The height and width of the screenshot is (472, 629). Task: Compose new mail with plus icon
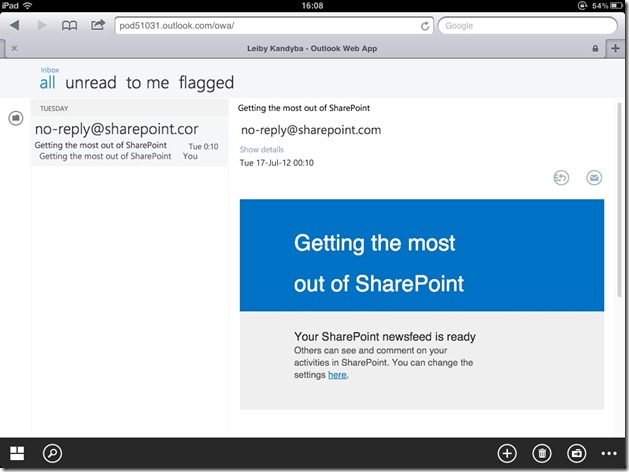point(507,454)
